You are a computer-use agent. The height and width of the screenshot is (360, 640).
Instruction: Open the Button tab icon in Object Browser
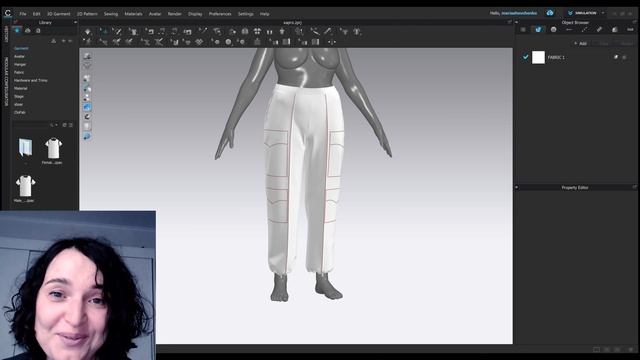553,29
